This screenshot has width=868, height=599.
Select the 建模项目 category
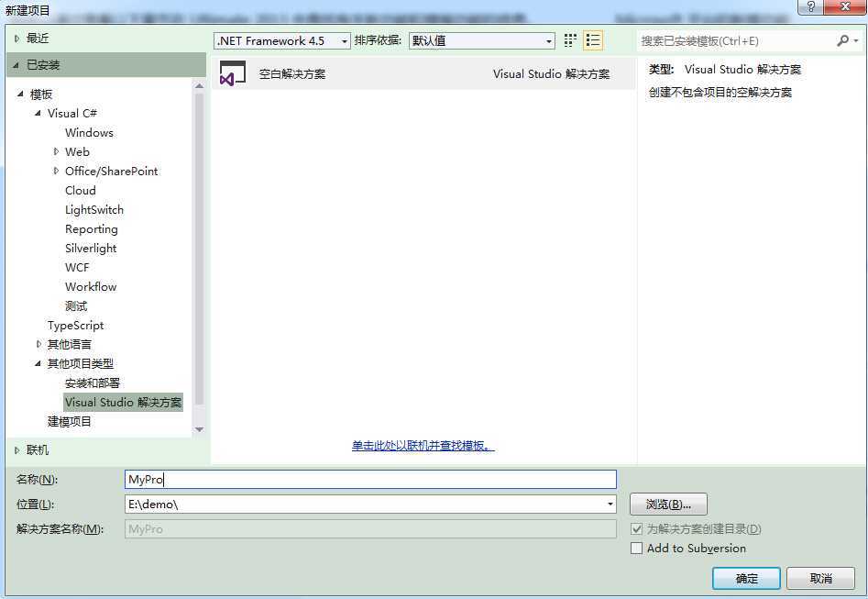click(69, 422)
